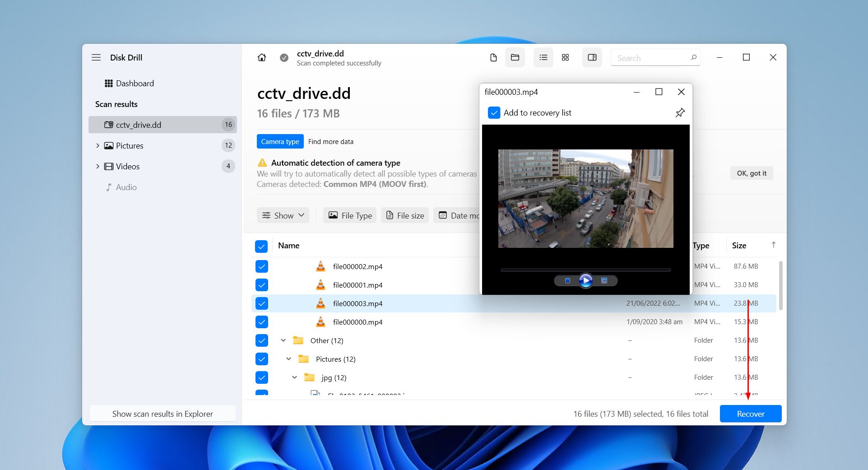868x470 pixels.
Task: Open the Show filter dropdown
Action: [x=283, y=215]
